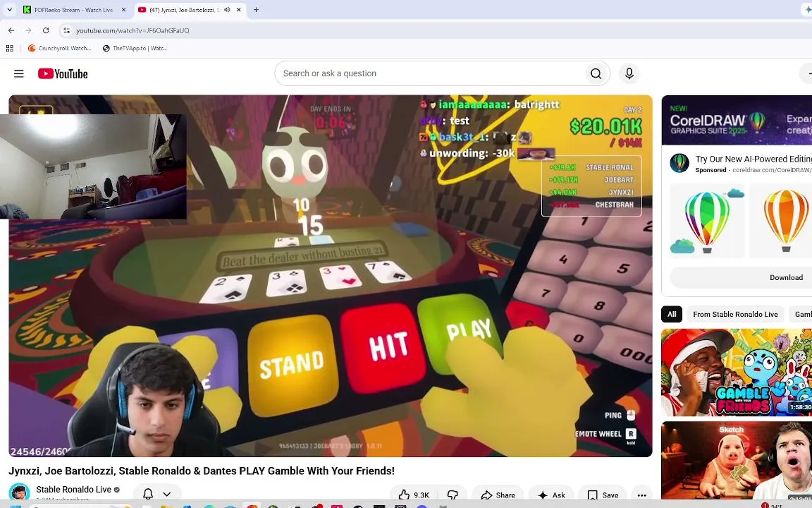The width and height of the screenshot is (812, 508).
Task: Expand the notification options chevron
Action: click(x=167, y=494)
